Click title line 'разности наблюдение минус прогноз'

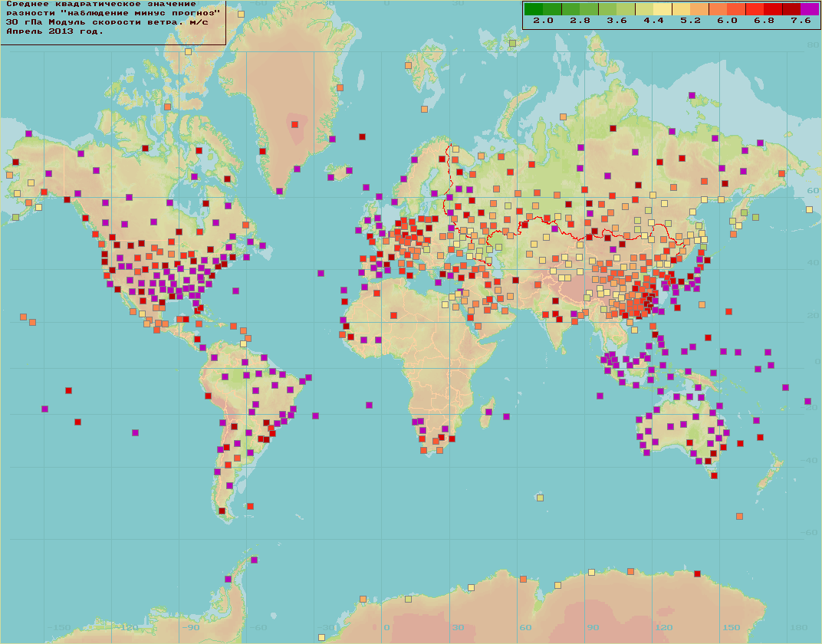113,13
